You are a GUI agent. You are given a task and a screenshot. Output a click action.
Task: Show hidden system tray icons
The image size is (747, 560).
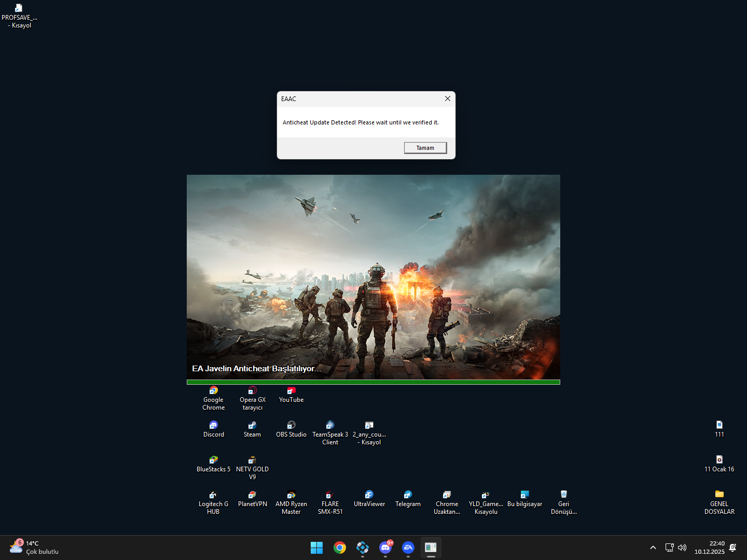point(653,548)
